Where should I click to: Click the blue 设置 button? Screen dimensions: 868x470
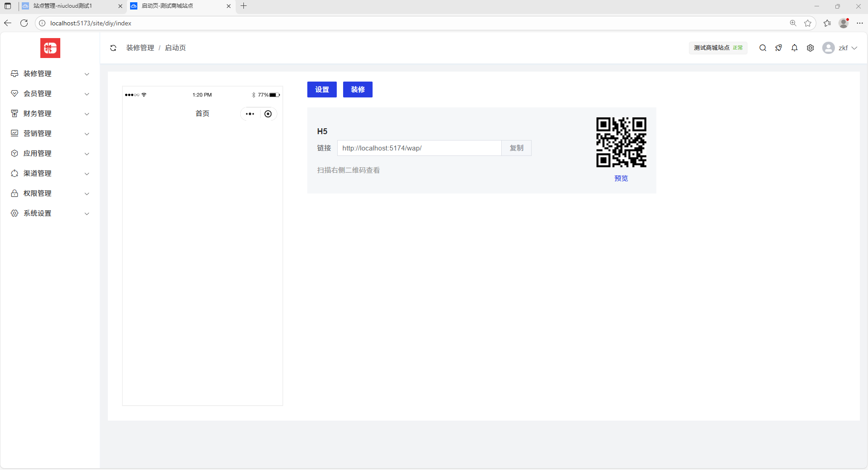pos(322,90)
